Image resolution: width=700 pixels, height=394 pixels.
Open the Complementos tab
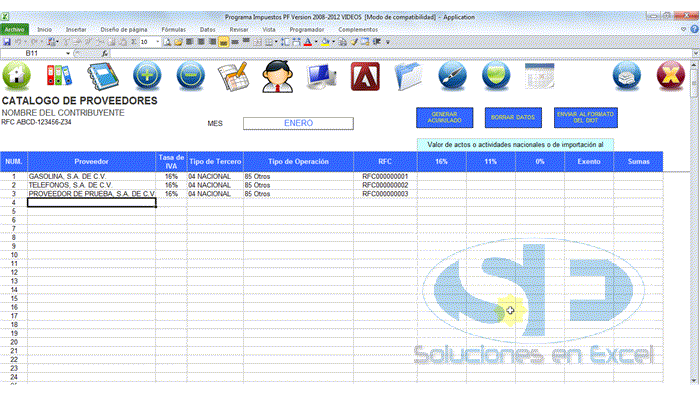point(358,29)
